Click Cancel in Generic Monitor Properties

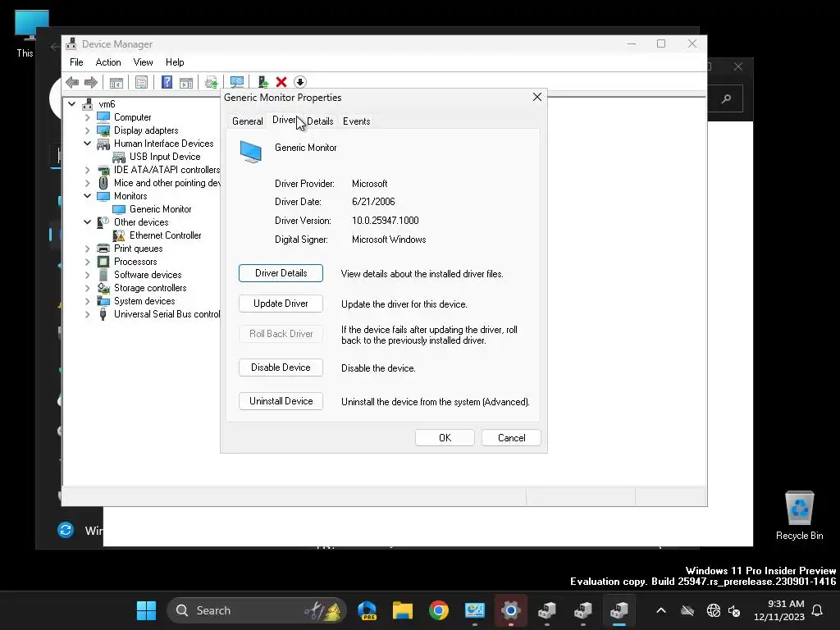click(511, 438)
